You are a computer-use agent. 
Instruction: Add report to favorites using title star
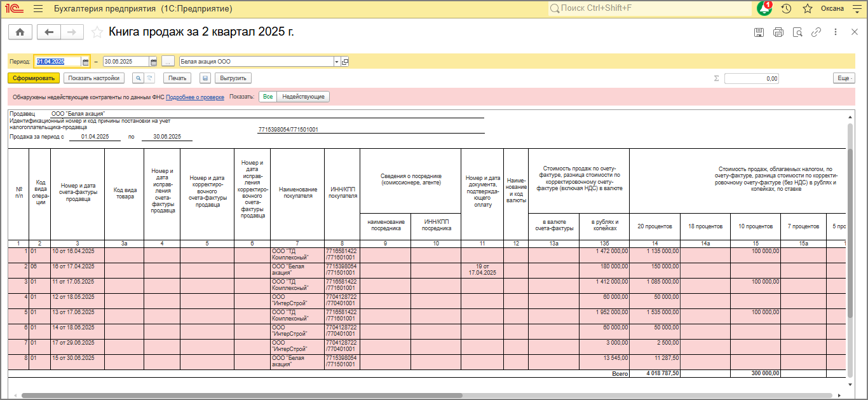pos(97,32)
